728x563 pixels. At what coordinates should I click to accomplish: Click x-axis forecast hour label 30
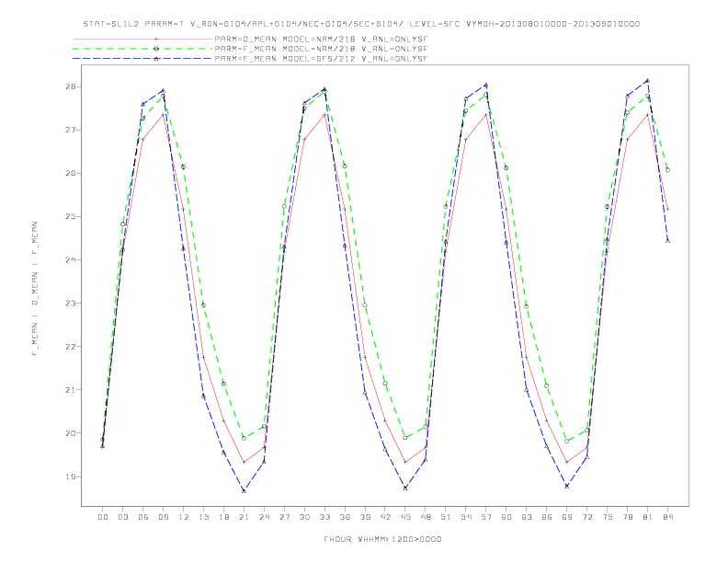[304, 517]
